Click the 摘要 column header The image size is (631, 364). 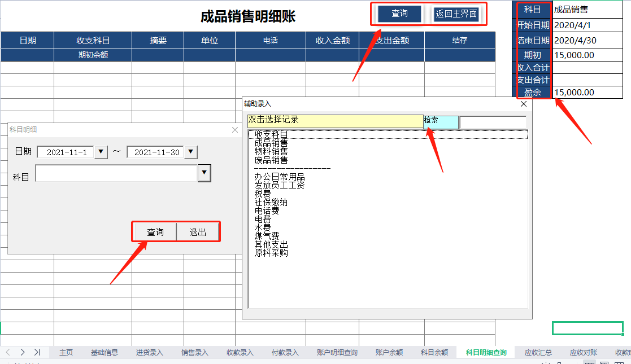tap(158, 41)
